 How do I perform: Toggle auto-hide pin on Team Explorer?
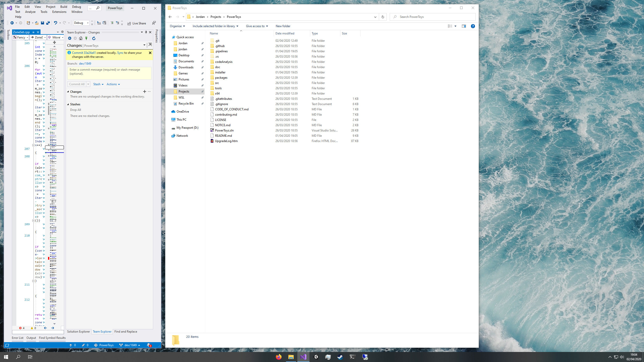146,32
